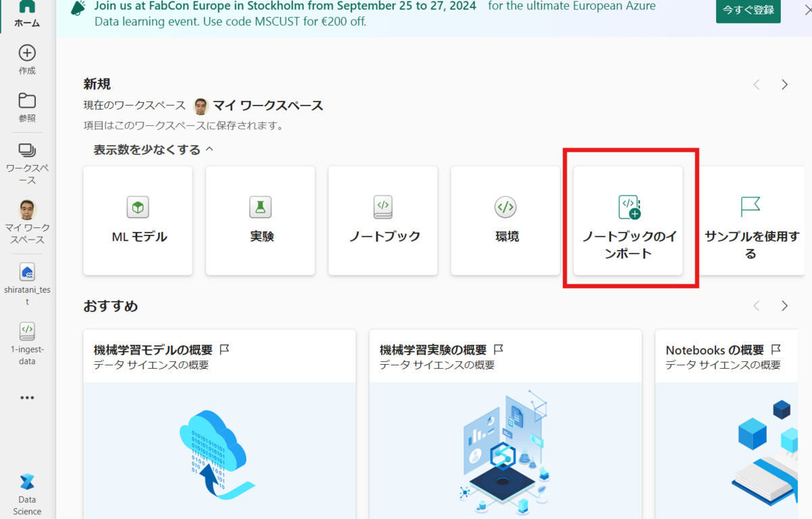This screenshot has width=812, height=519.
Task: Go to previous page in おすすめ section
Action: (x=757, y=306)
